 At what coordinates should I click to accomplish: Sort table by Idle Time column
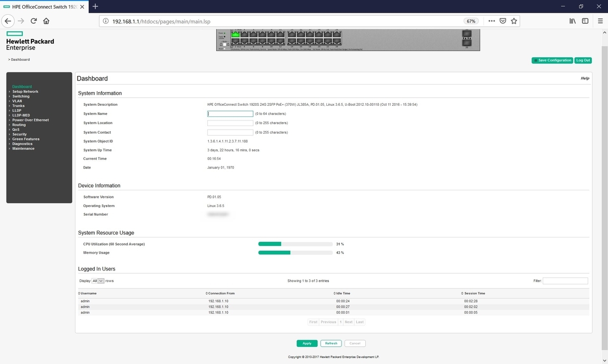pos(342,293)
